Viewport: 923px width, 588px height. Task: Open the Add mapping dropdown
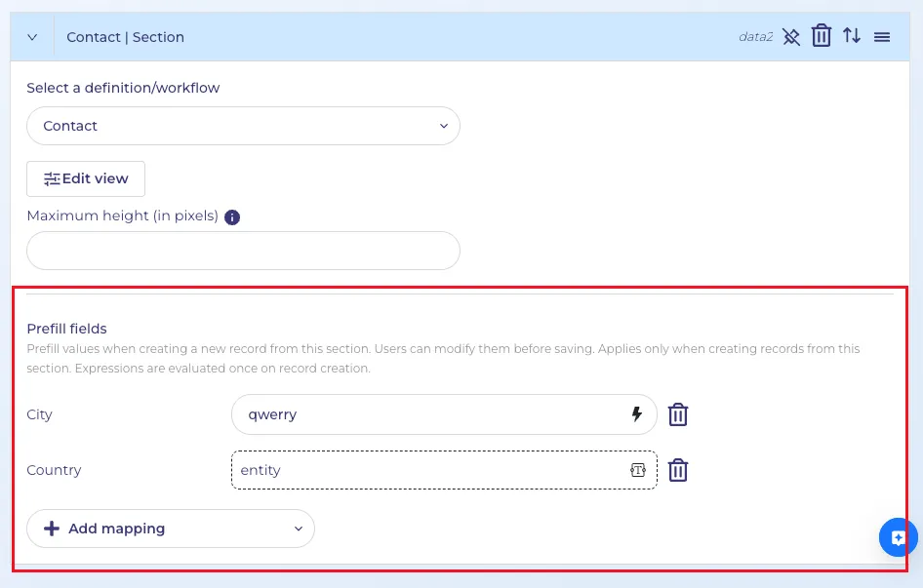[171, 529]
